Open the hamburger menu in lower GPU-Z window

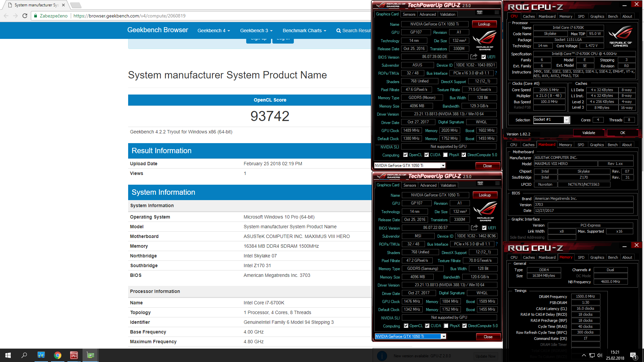click(497, 184)
